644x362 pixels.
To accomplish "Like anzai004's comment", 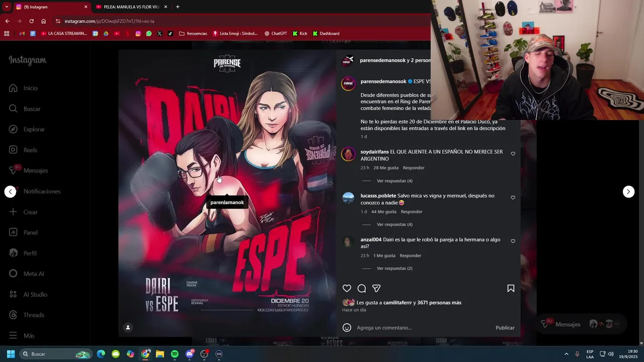I will (513, 241).
